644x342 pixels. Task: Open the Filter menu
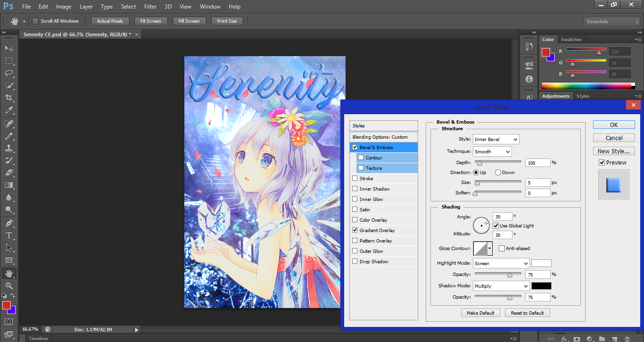click(150, 7)
